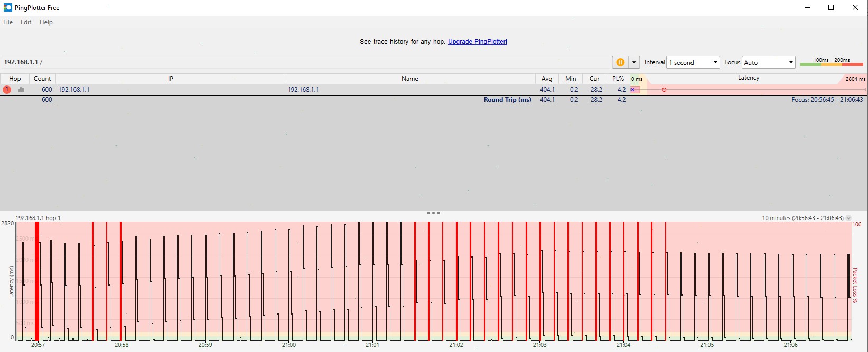Click the latency color scale legend bar
868x352 pixels.
(831, 64)
